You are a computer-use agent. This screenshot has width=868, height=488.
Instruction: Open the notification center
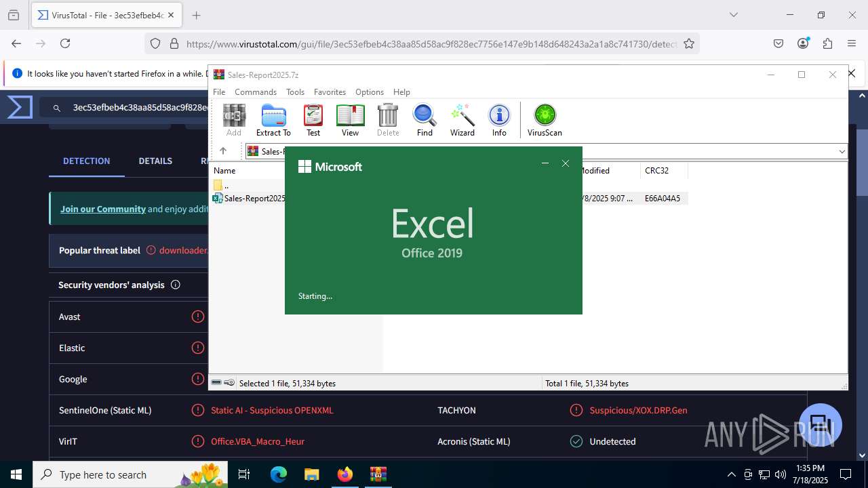pos(846,474)
